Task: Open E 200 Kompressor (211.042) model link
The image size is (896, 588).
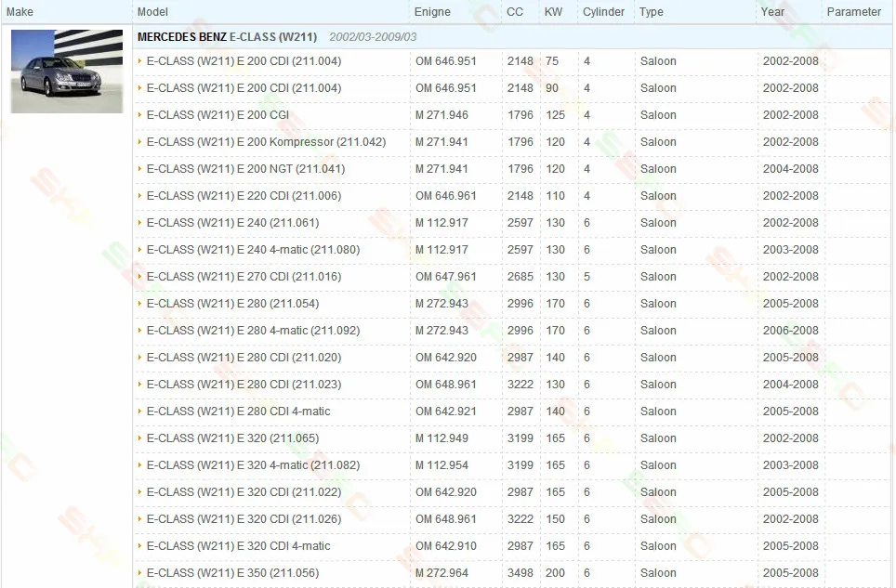Action: coord(266,141)
